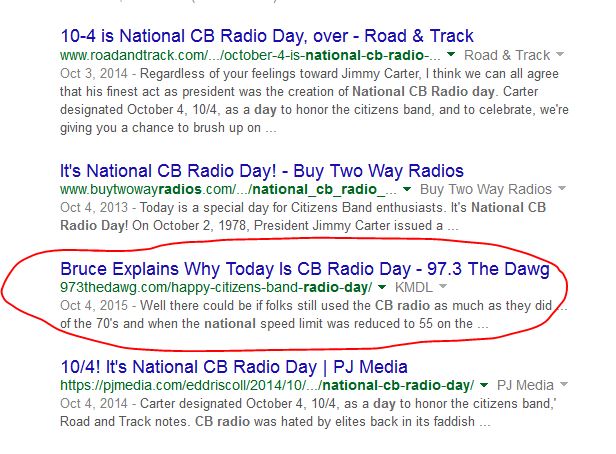Viewport: 616px width, 454px height.
Task: Open grey dropdown arrow after PJ Media label
Action: click(563, 385)
